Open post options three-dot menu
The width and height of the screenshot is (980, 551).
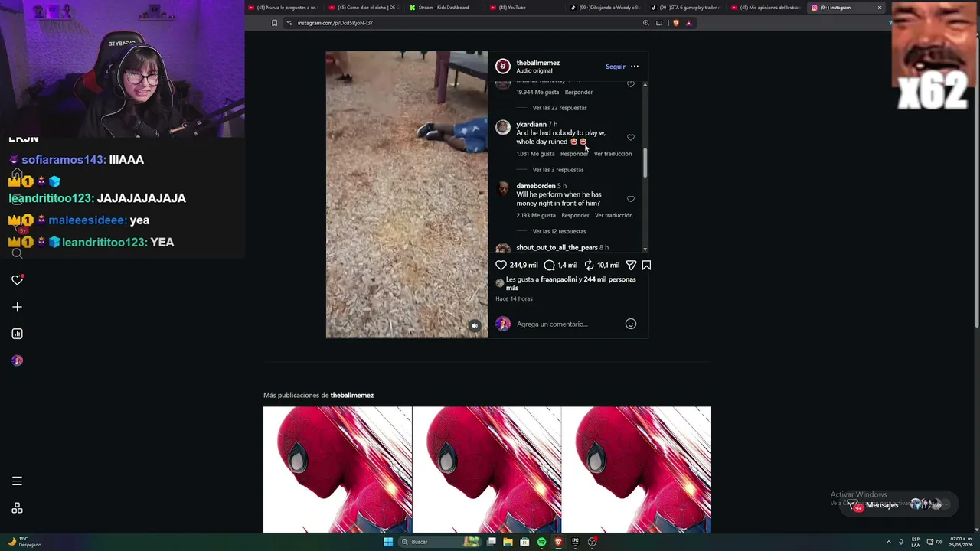[x=635, y=67]
